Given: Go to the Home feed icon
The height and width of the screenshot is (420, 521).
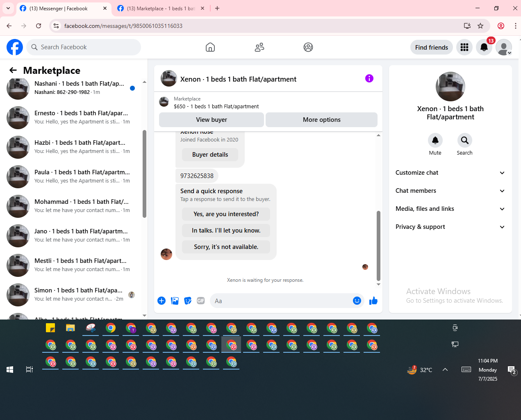Looking at the screenshot, I should click(210, 47).
